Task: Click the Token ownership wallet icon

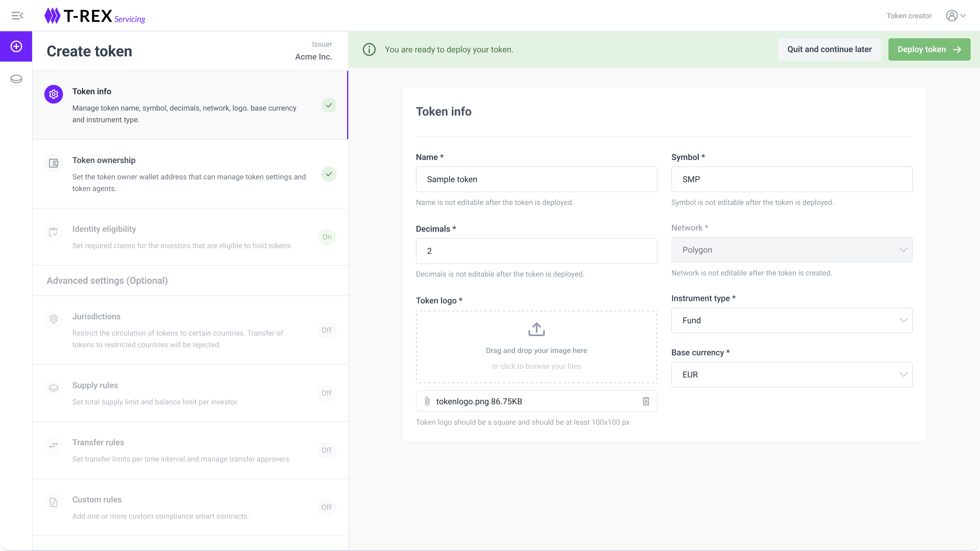Action: tap(54, 163)
